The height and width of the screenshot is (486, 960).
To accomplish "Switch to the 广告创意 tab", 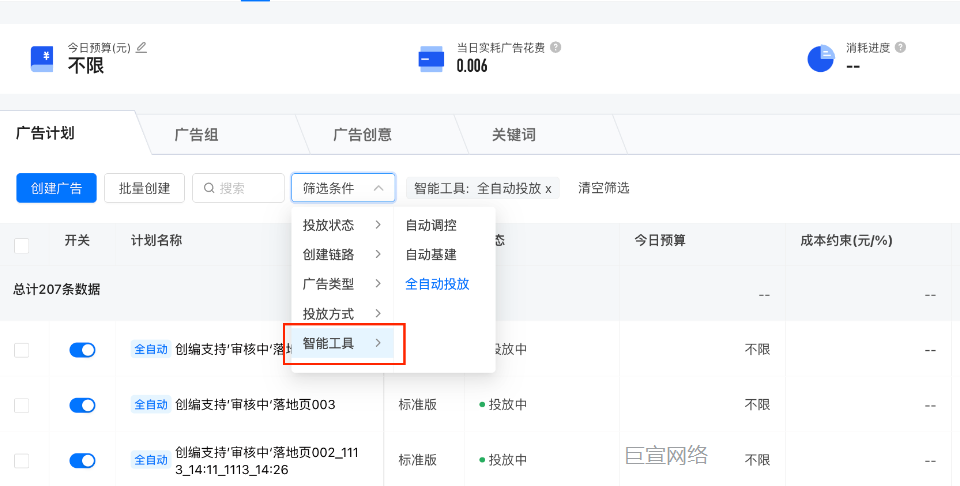I will pyautogui.click(x=362, y=135).
